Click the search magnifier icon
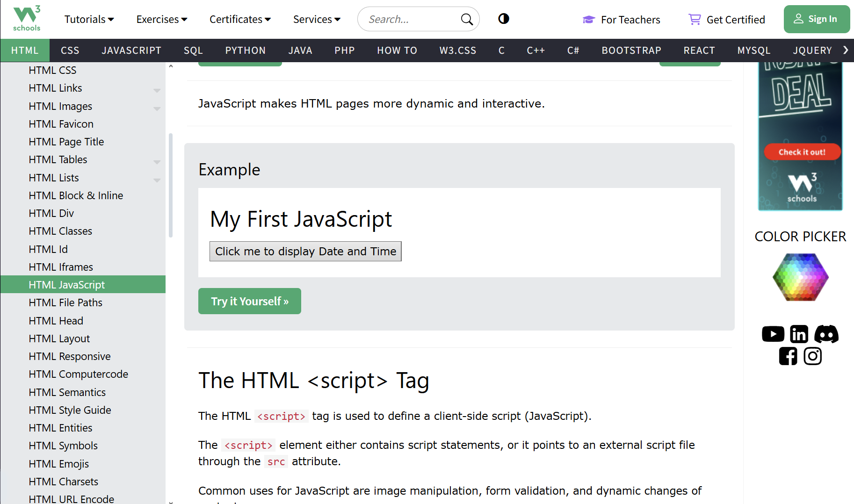The height and width of the screenshot is (504, 854). pos(466,19)
